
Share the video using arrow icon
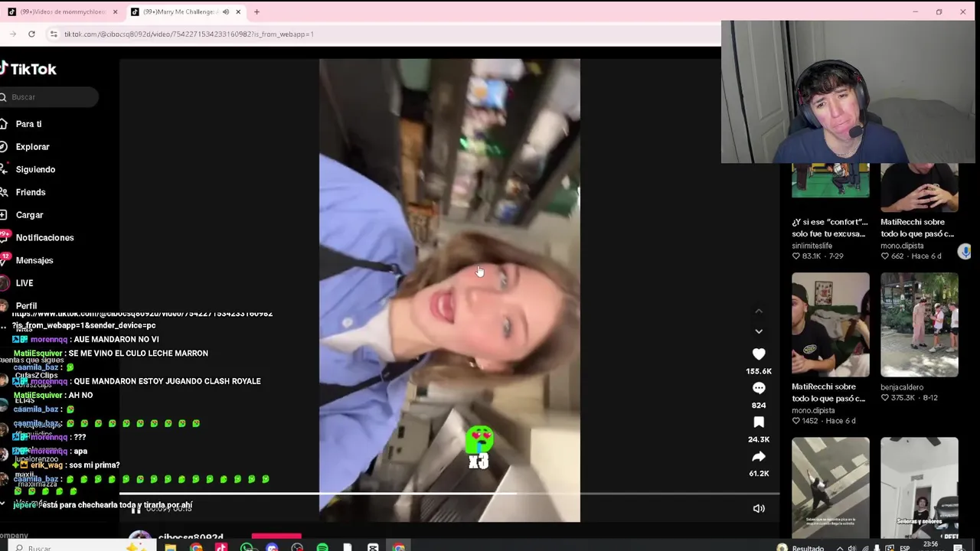tap(759, 457)
